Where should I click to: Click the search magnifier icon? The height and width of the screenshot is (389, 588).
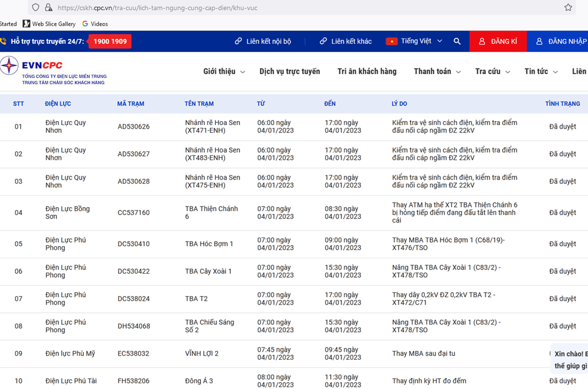pyautogui.click(x=457, y=41)
